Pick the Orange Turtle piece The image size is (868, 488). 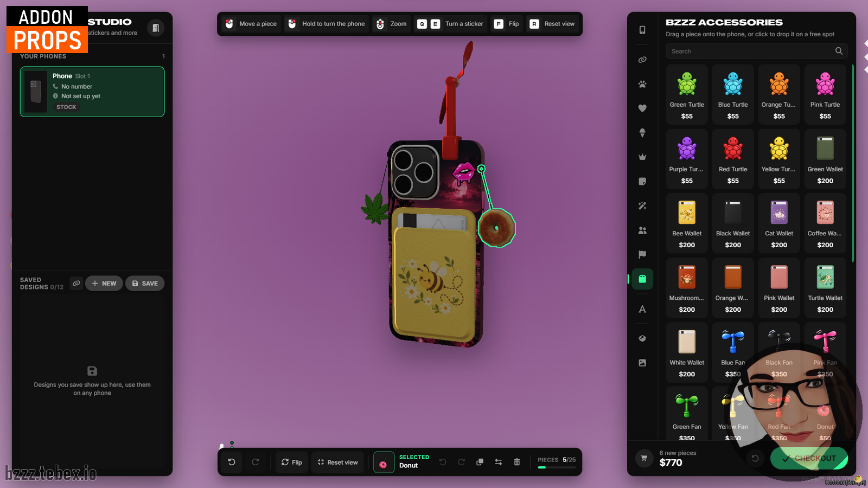pos(779,94)
